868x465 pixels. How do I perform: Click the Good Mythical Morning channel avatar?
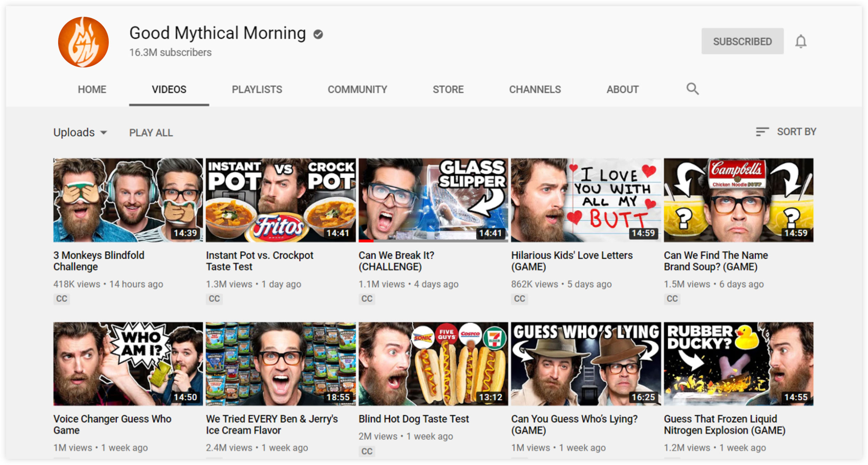point(83,42)
